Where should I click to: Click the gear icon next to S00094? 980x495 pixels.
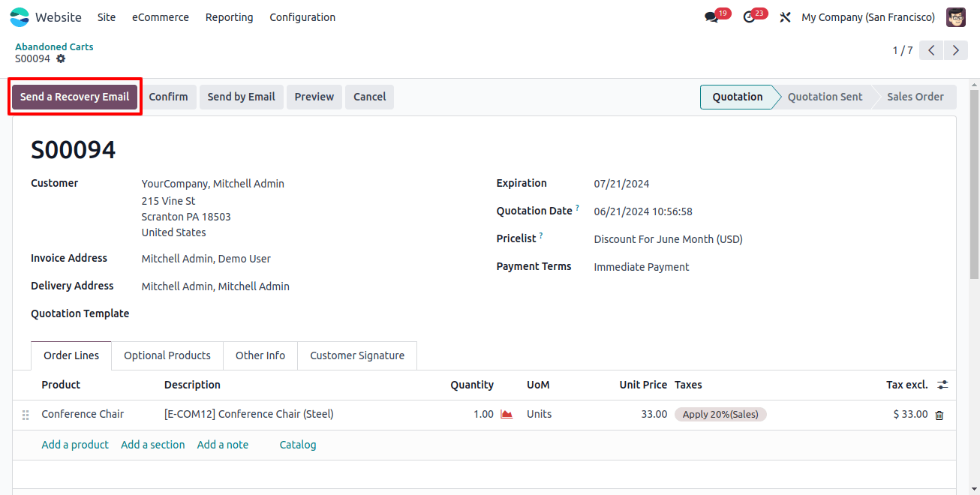61,58
